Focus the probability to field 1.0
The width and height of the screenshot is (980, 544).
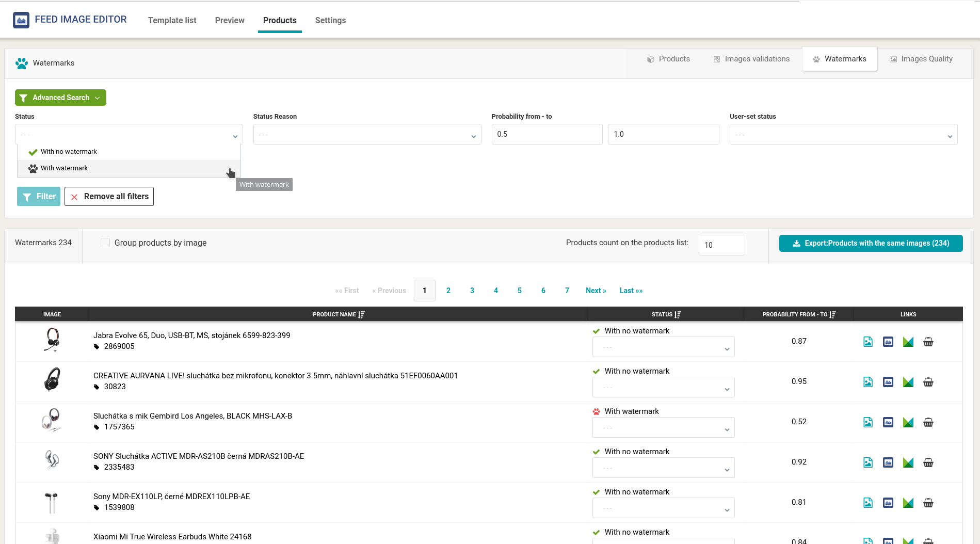click(x=664, y=134)
